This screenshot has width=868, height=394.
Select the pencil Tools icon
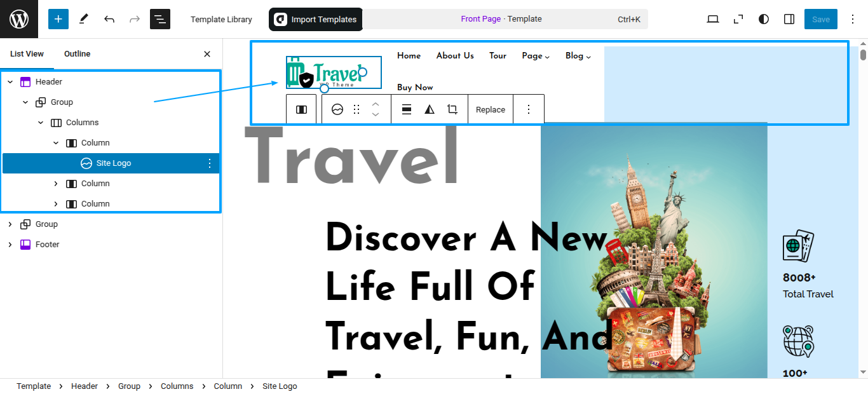click(84, 19)
